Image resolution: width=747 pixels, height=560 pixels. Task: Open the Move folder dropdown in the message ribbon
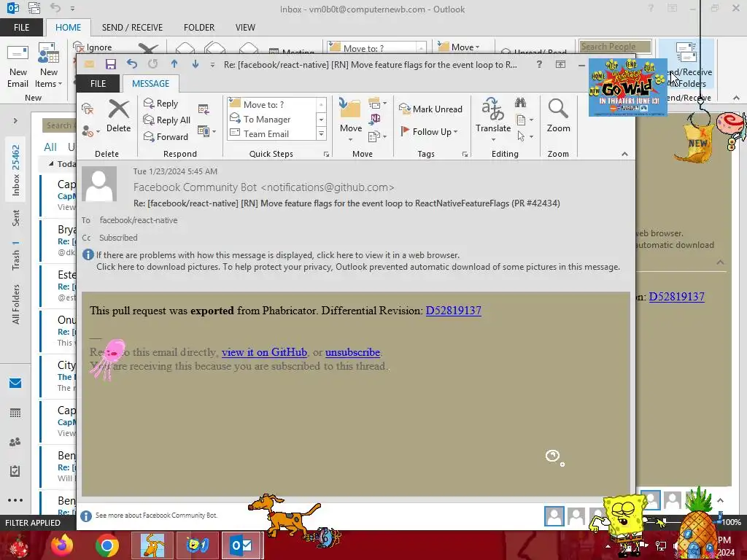(351, 119)
